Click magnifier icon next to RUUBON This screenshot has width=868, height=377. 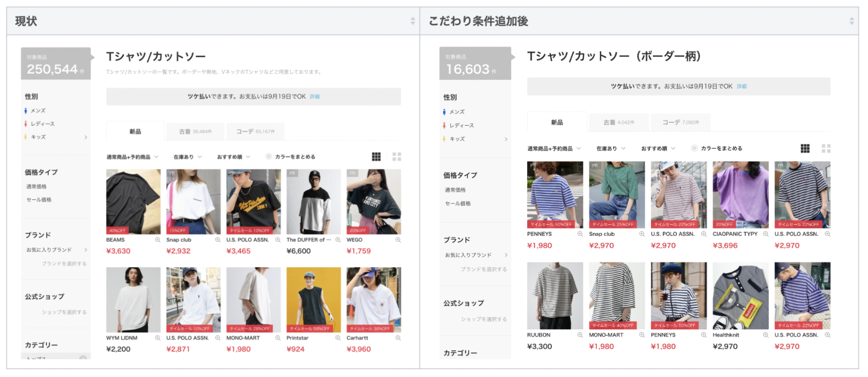pos(580,335)
